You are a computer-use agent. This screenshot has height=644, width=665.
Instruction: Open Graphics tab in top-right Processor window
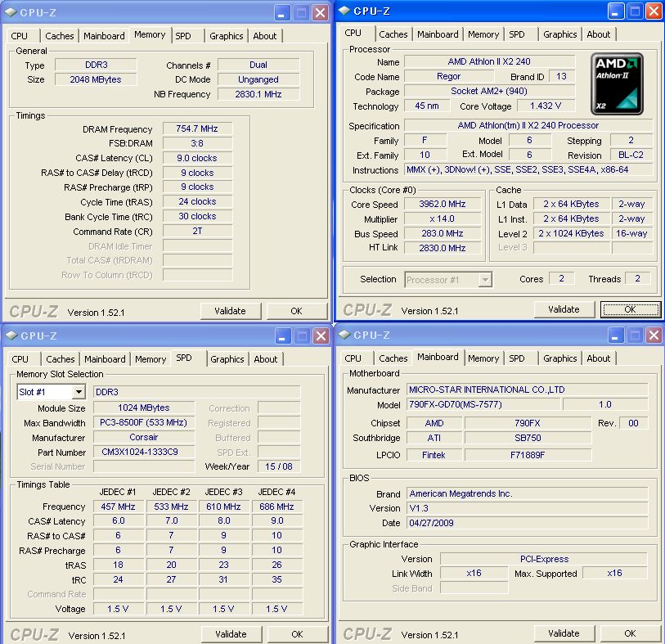click(x=560, y=34)
